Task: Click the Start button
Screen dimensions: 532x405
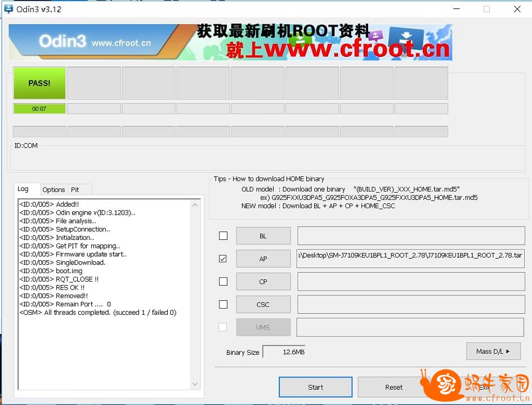Action: 315,387
